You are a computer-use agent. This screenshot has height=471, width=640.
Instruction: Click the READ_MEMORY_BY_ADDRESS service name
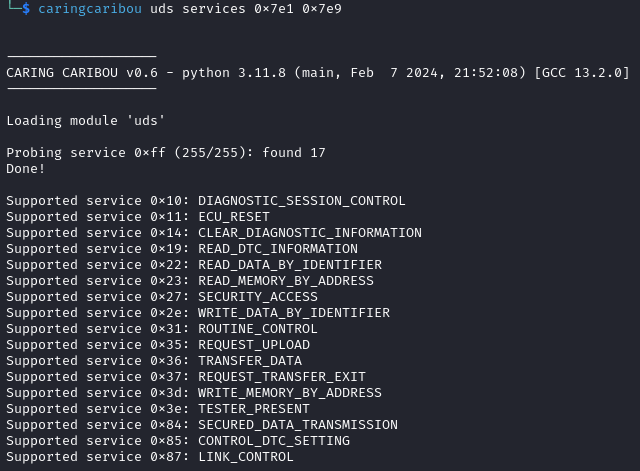(x=285, y=281)
